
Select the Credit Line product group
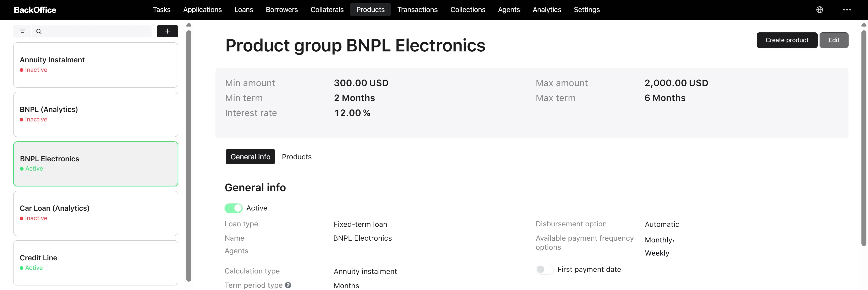point(96,263)
